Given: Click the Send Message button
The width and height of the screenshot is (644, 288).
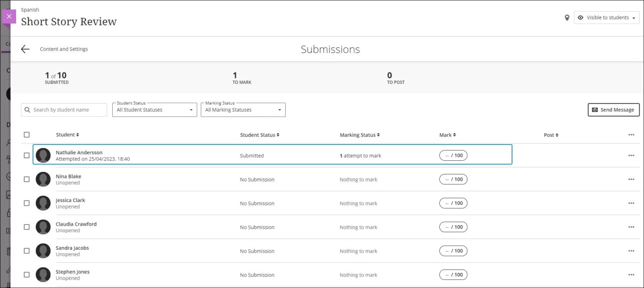Looking at the screenshot, I should (x=613, y=110).
